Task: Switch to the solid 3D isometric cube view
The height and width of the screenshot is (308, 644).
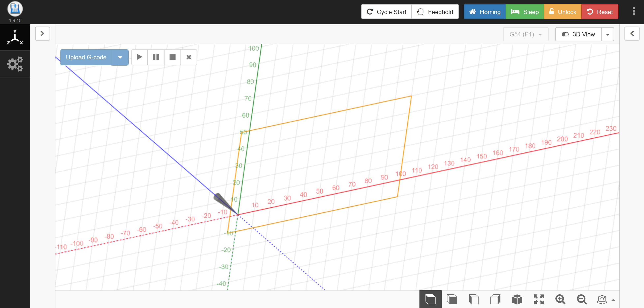Action: (517, 299)
